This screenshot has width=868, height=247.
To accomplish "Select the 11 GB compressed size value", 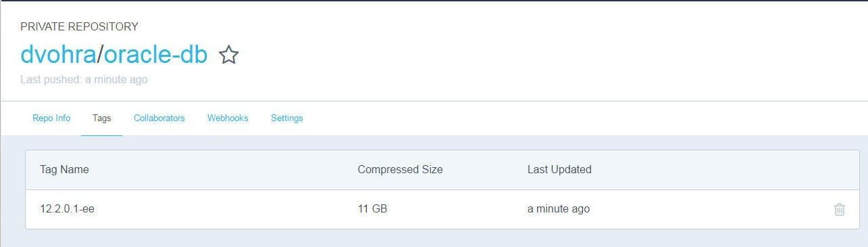I will click(372, 209).
